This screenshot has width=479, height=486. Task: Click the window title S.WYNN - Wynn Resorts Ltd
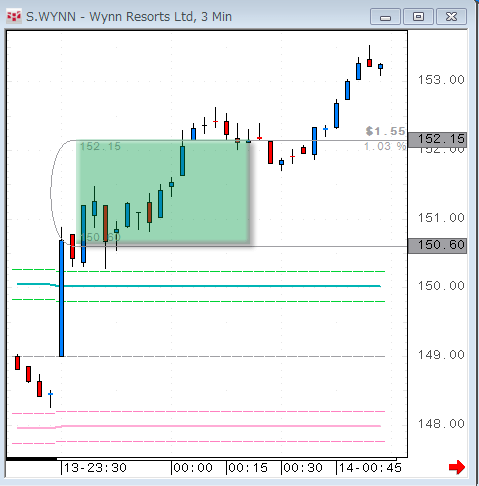pos(129,17)
